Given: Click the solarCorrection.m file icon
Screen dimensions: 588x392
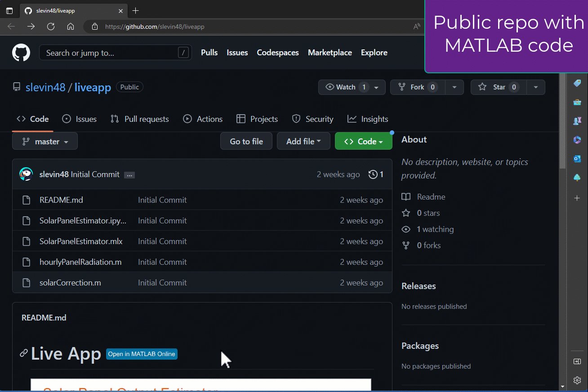Looking at the screenshot, I should pos(26,283).
